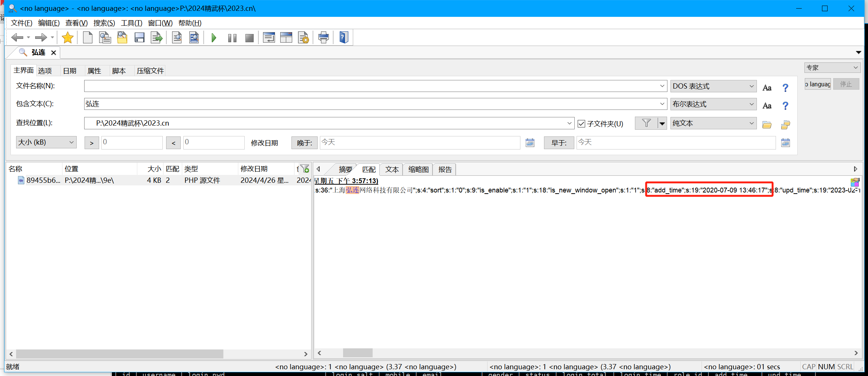Screen dimensions: 868x376
Task: Click the find in blue document icon
Action: click(194, 37)
